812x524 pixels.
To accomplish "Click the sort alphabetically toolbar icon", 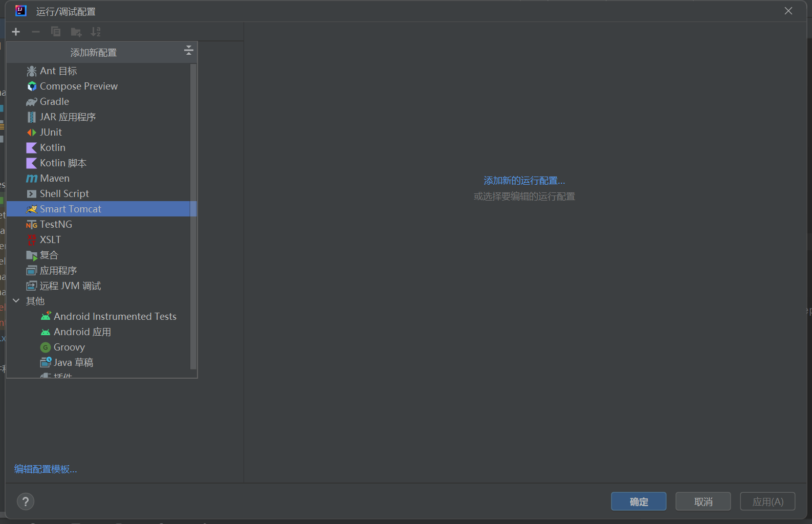I will coord(96,32).
